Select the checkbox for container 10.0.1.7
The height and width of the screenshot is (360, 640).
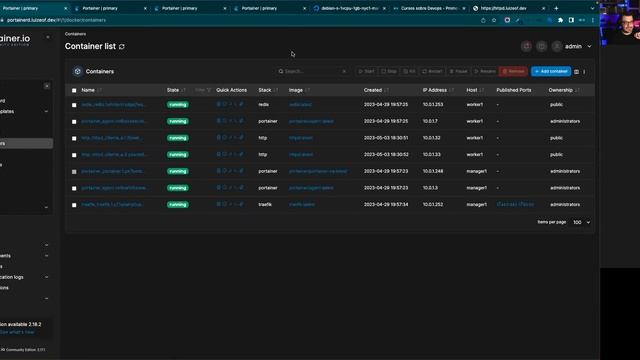click(74, 122)
